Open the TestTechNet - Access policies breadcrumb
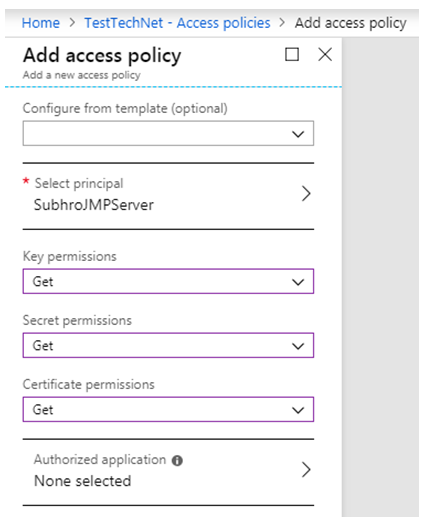 click(177, 23)
